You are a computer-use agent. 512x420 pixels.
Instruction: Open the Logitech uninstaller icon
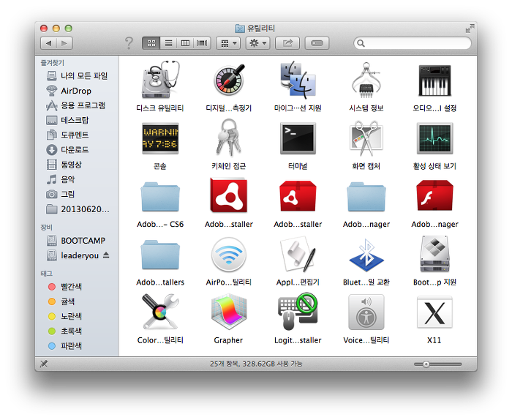pyautogui.click(x=298, y=312)
